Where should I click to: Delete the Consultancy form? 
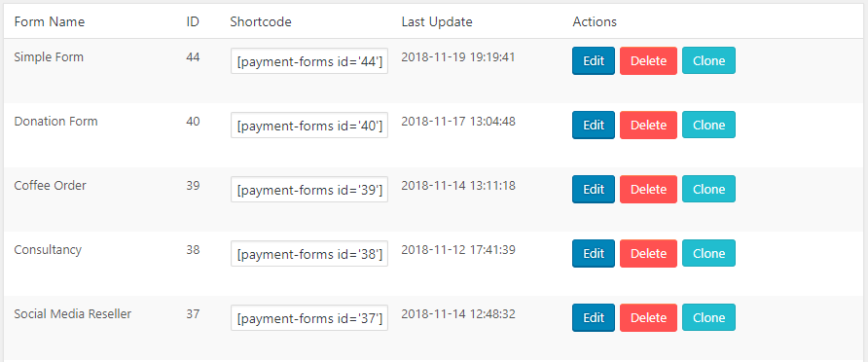[648, 254]
